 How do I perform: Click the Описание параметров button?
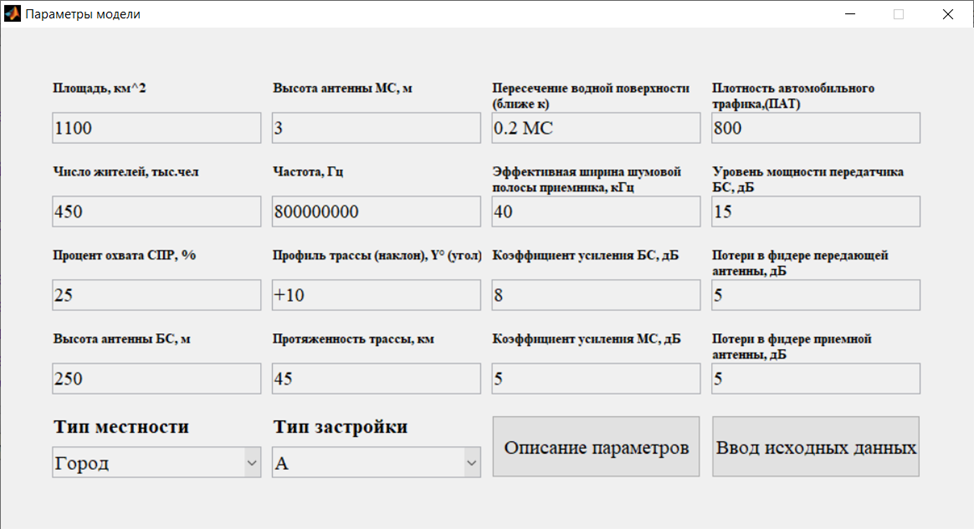pyautogui.click(x=596, y=447)
